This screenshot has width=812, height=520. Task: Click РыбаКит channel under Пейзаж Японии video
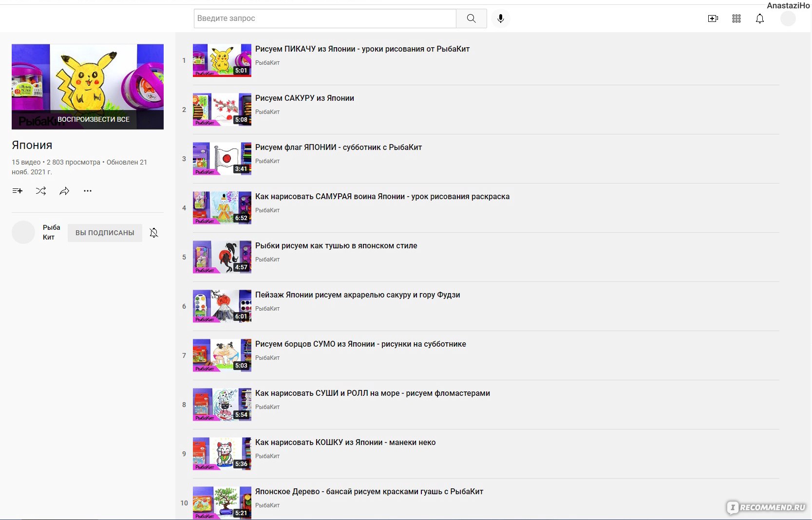(267, 309)
